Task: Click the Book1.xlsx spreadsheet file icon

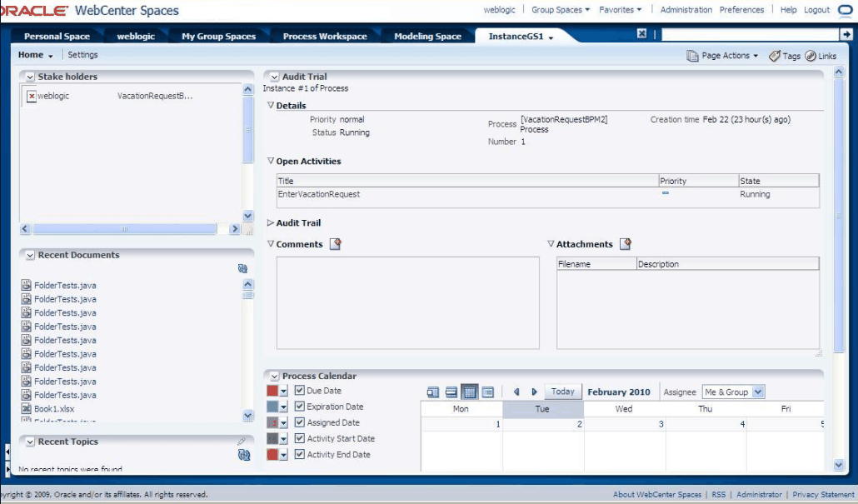Action: tap(26, 408)
